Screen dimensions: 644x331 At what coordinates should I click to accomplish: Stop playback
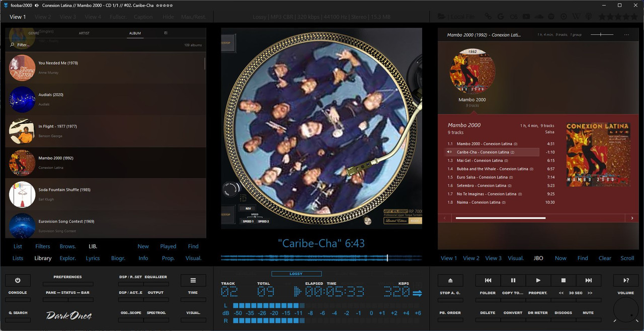pyautogui.click(x=563, y=281)
